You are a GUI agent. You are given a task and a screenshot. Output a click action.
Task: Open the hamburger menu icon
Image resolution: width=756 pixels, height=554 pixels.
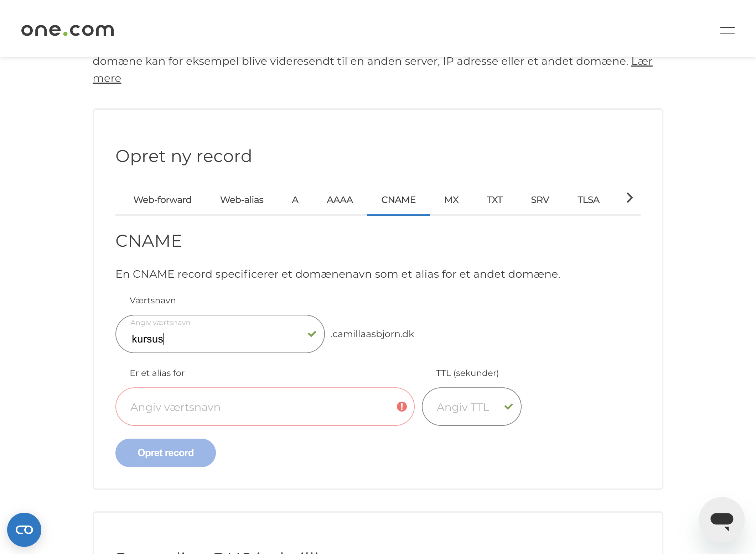point(727,31)
